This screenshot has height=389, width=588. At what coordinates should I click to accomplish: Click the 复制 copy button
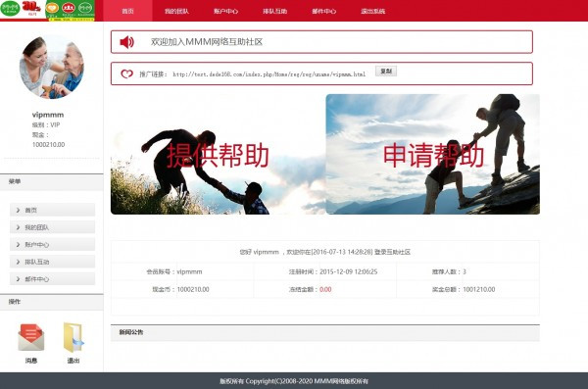point(386,72)
